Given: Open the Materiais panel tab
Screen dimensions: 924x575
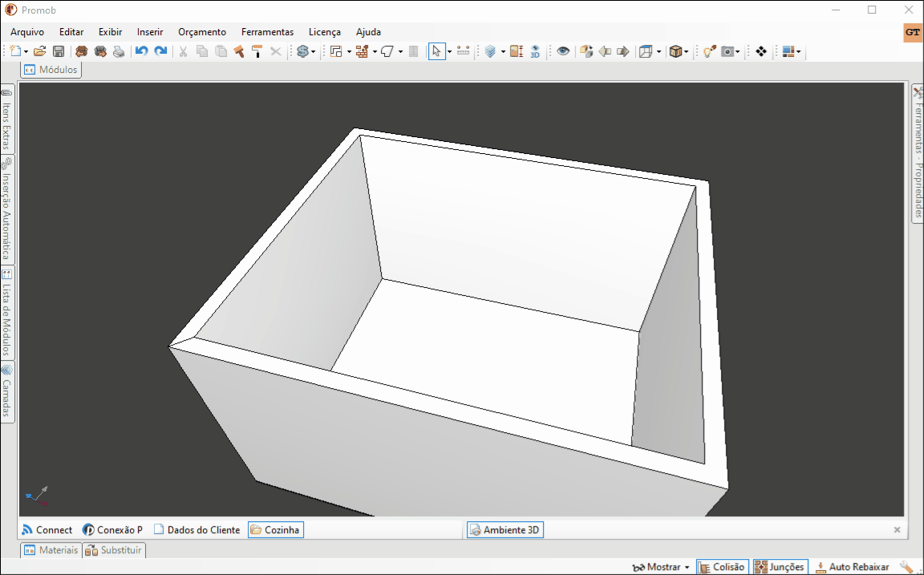Looking at the screenshot, I should pos(51,549).
